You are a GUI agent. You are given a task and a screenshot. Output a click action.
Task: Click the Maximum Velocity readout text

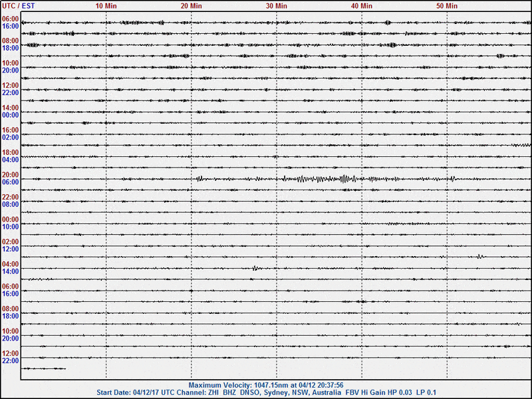[266, 385]
